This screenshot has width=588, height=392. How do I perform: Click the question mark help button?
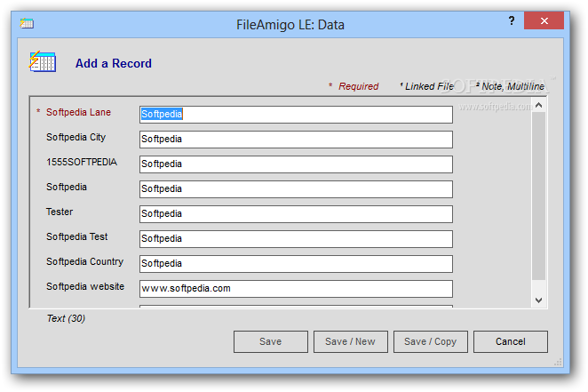coord(512,20)
